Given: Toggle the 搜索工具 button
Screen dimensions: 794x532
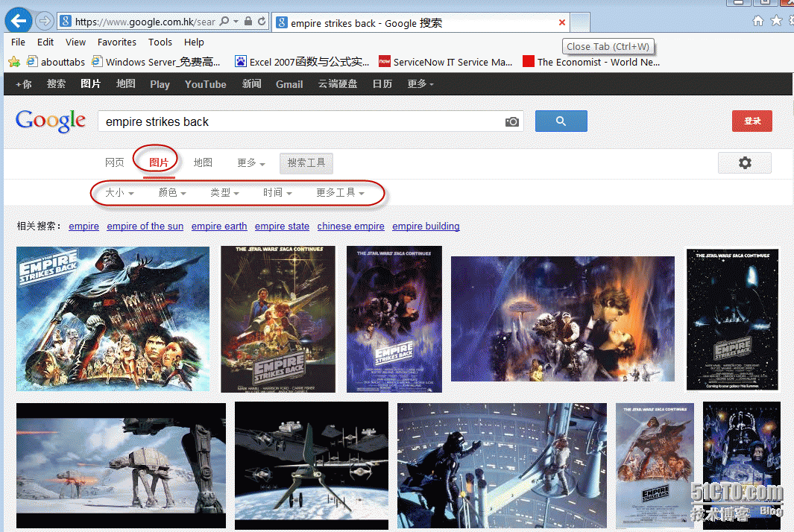Looking at the screenshot, I should click(x=306, y=163).
